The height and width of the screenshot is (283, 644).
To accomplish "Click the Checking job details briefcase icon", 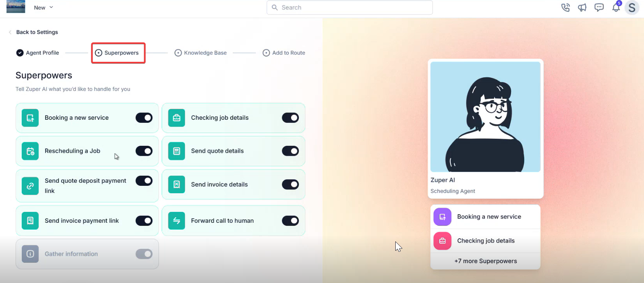I will [x=176, y=118].
